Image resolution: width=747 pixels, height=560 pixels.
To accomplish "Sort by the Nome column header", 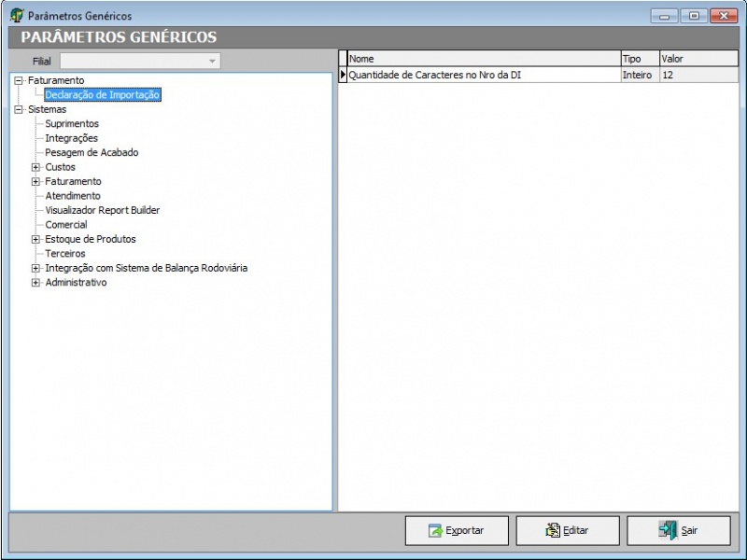I will (x=483, y=59).
